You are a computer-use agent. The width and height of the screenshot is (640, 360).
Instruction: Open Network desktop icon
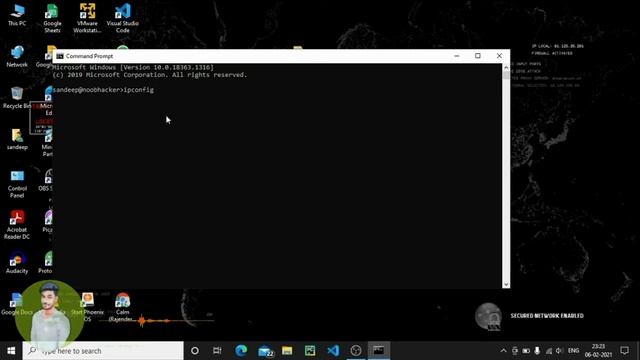point(17,56)
